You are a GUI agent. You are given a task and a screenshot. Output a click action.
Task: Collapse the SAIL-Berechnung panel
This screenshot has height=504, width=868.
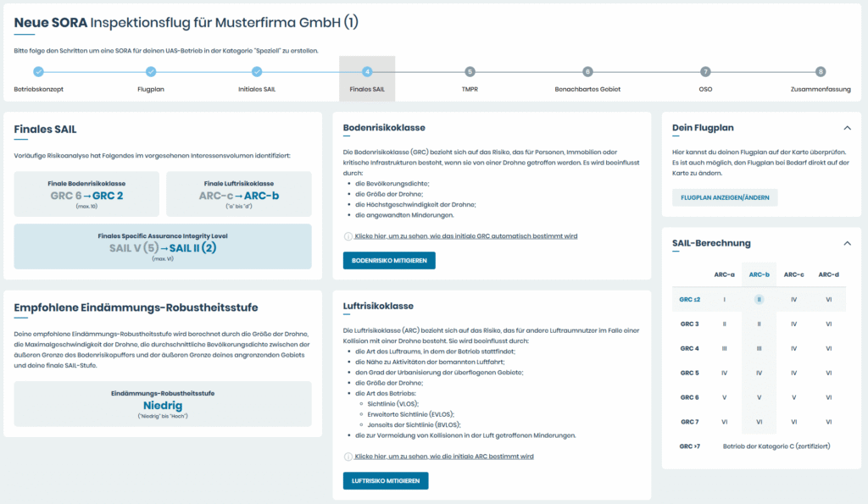point(847,243)
